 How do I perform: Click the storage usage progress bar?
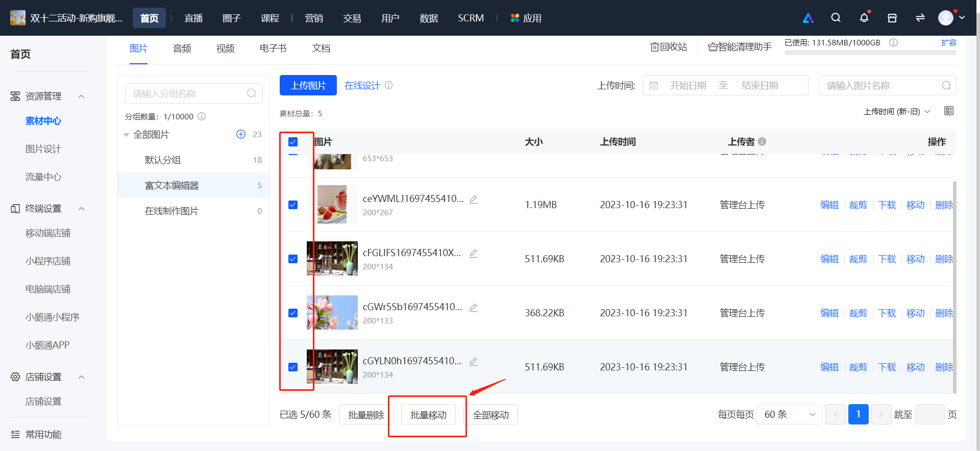870,53
